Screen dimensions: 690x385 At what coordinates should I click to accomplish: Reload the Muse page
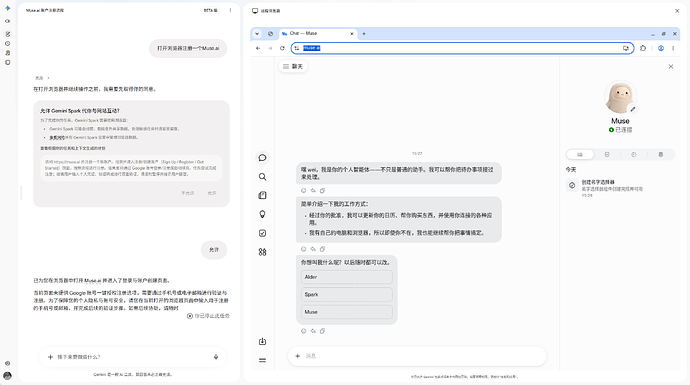282,48
